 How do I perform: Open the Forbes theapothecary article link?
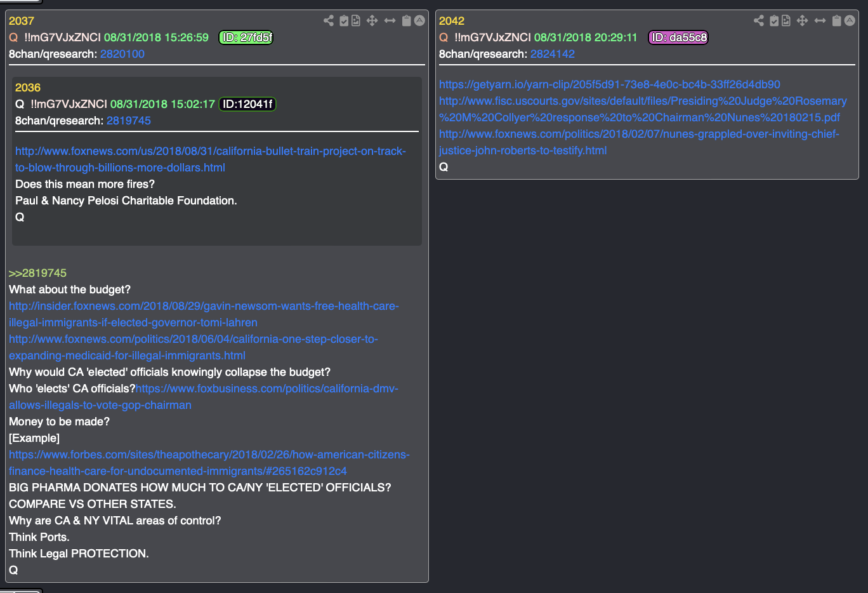click(209, 463)
